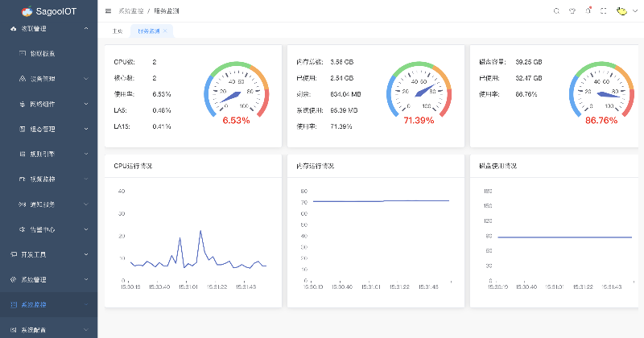The height and width of the screenshot is (338, 644).
Task: Click the 视频监控 sidebar icon
Action: click(23, 179)
